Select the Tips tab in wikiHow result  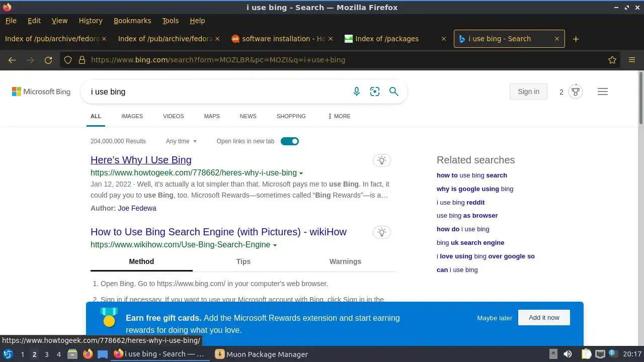point(244,261)
